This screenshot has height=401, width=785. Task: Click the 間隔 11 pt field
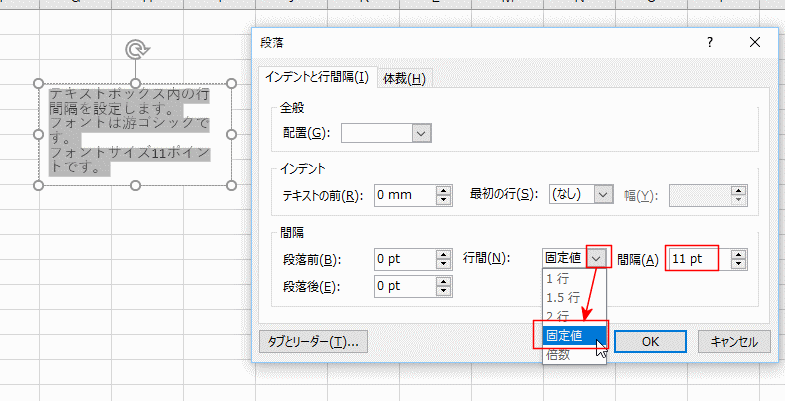699,259
